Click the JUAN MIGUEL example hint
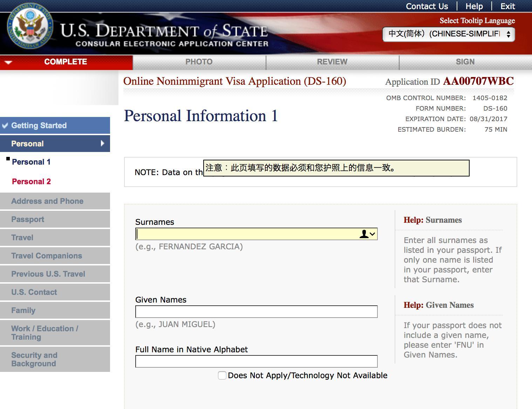The width and height of the screenshot is (532, 409). [176, 324]
